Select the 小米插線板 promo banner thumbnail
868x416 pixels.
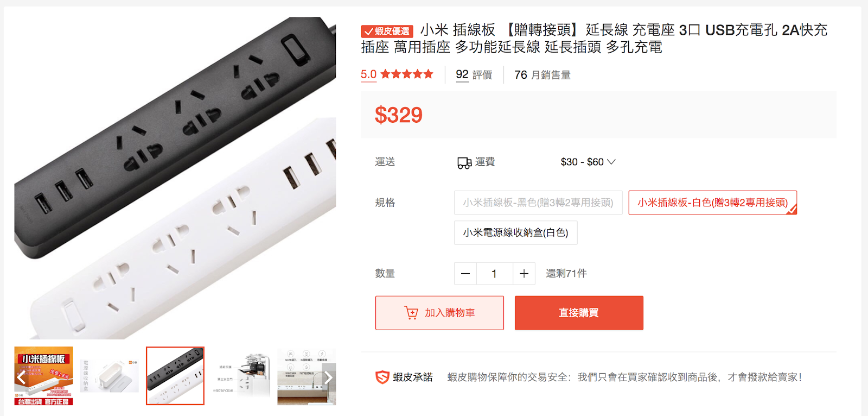click(43, 376)
